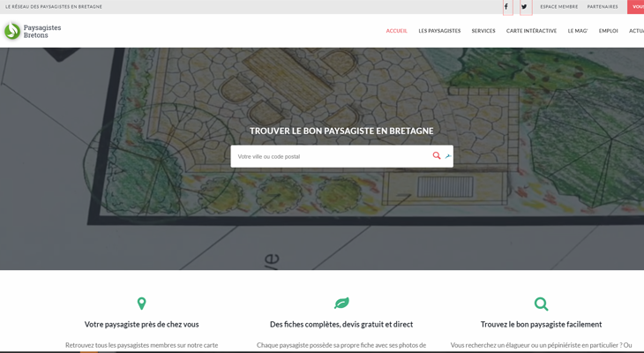644x353 pixels.
Task: Click 'Votre paysagiste près de chez vous' heading
Action: tap(142, 324)
